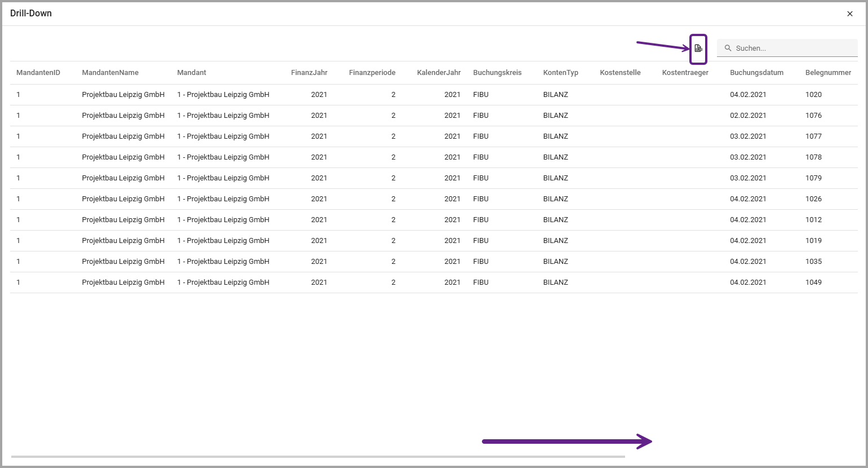The width and height of the screenshot is (868, 468).
Task: Click the Kostenstelle column header
Action: click(x=620, y=73)
